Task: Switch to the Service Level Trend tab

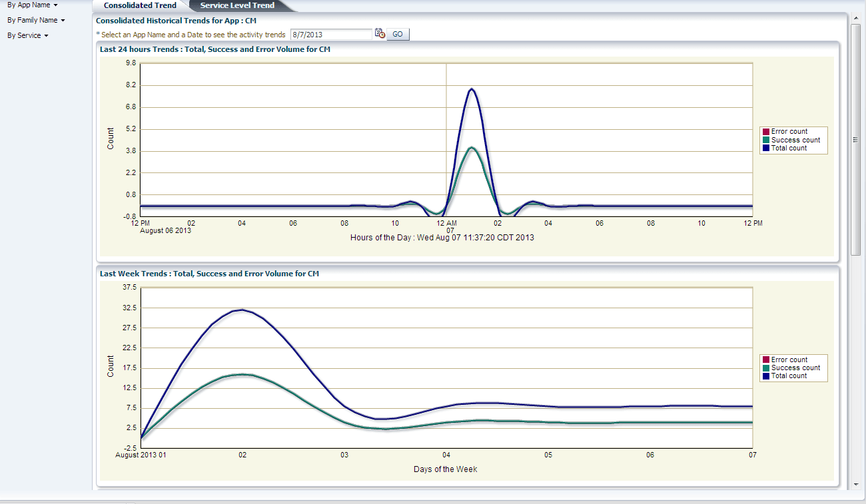Action: pos(237,5)
